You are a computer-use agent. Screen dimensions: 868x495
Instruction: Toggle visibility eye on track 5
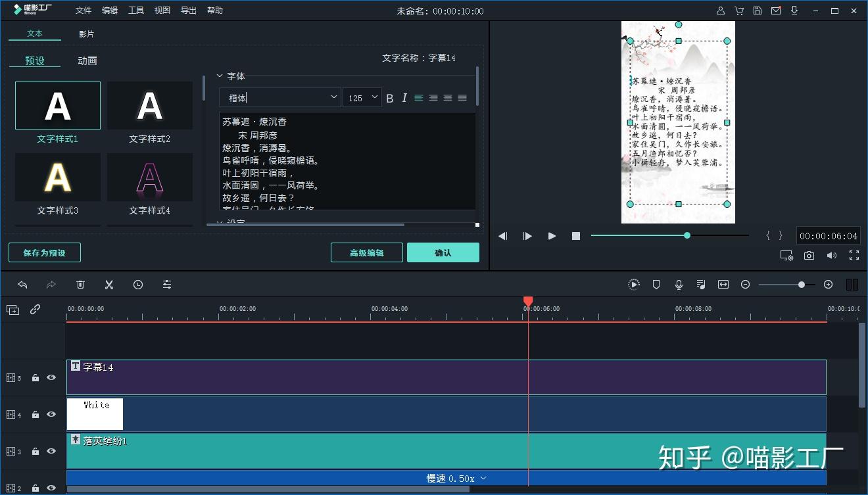(51, 378)
